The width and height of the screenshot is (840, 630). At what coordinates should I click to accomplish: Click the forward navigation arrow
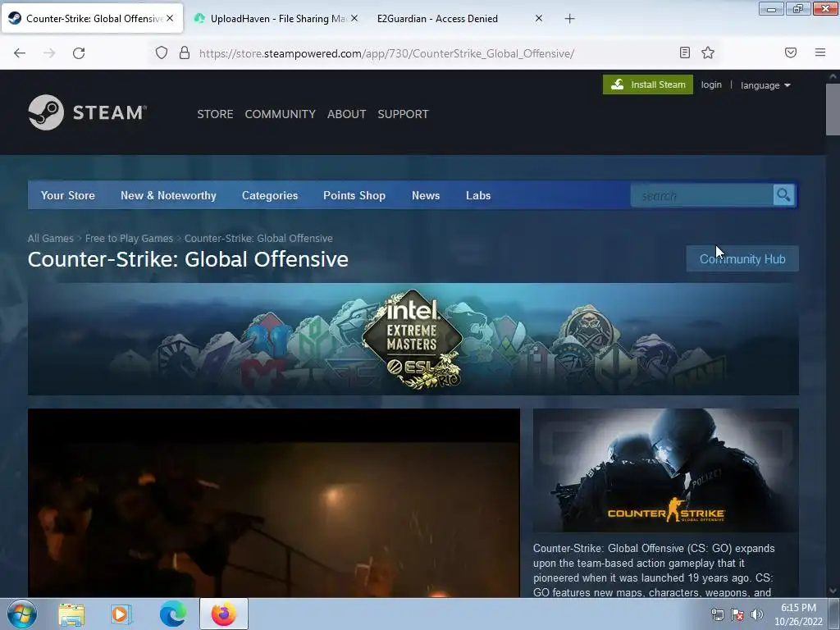point(49,53)
